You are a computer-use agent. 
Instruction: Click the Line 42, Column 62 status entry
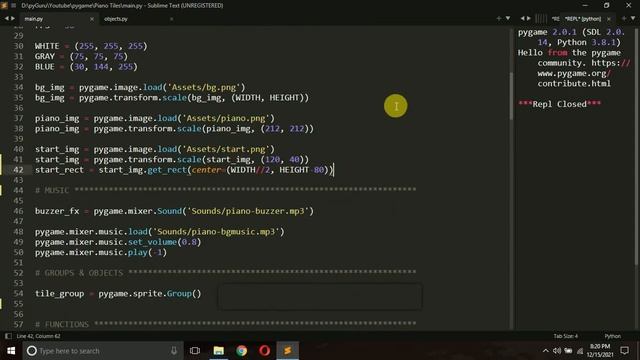click(x=38, y=336)
